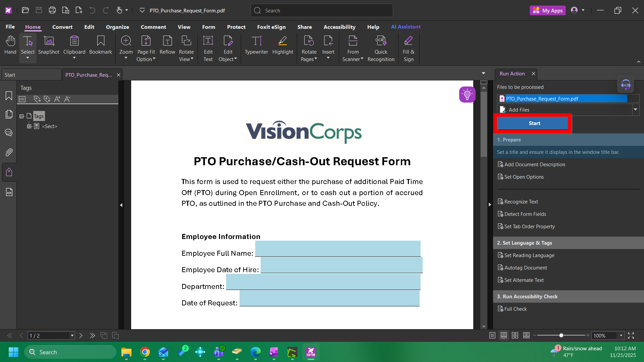Image resolution: width=644 pixels, height=362 pixels.
Task: Collapse the Tags root tree node
Action: tap(21, 116)
